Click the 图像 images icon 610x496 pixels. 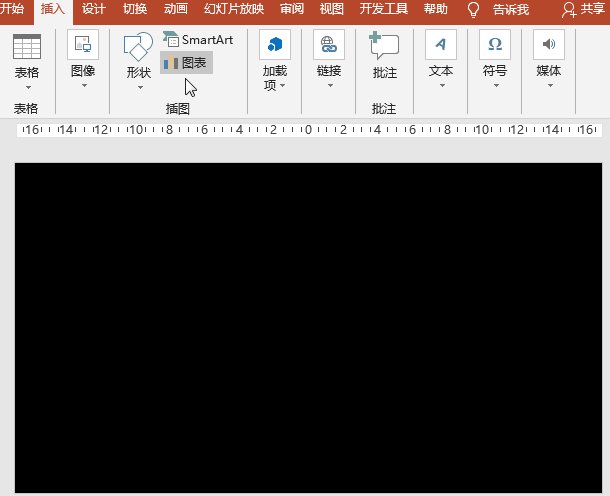click(x=83, y=45)
